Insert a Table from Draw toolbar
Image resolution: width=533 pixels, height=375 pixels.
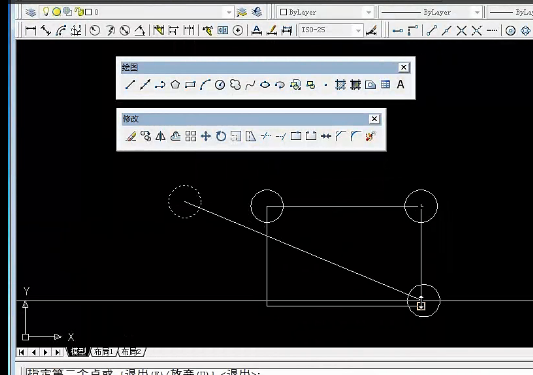(385, 85)
